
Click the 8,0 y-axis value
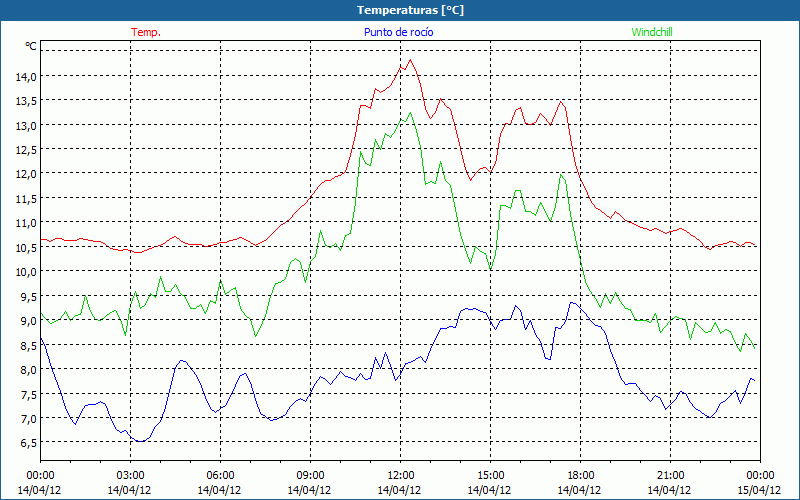pyautogui.click(x=29, y=369)
